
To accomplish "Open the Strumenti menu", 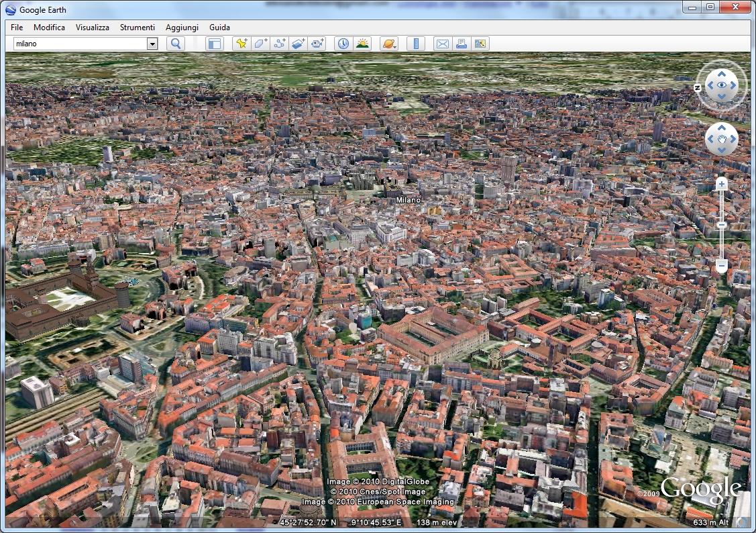I will tap(138, 28).
